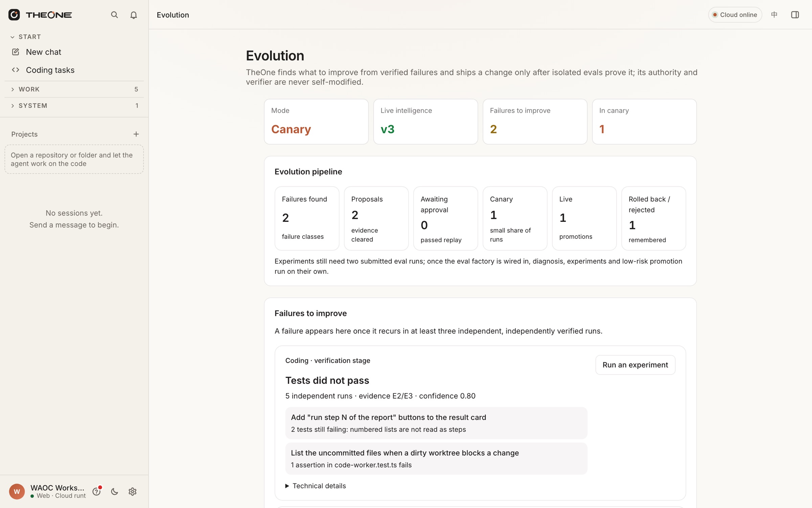Image resolution: width=812 pixels, height=508 pixels.
Task: Click the WAOC workspace avatar
Action: [x=17, y=491]
